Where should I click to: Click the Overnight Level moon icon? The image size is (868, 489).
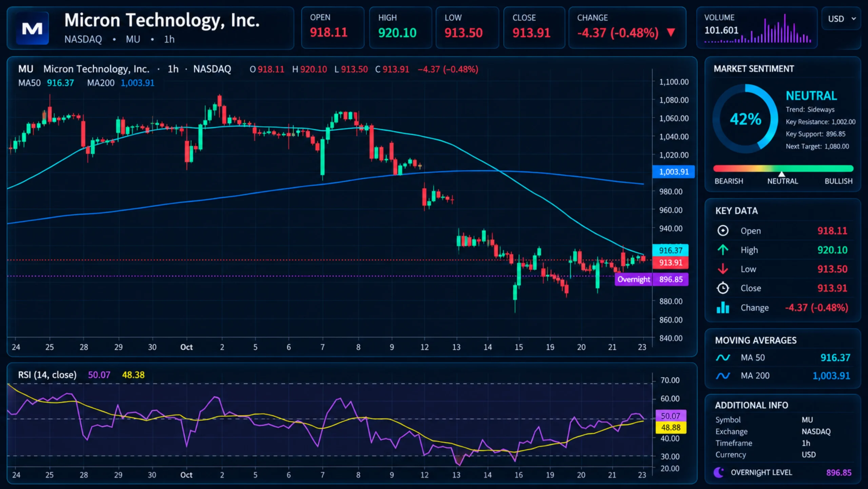pos(719,472)
